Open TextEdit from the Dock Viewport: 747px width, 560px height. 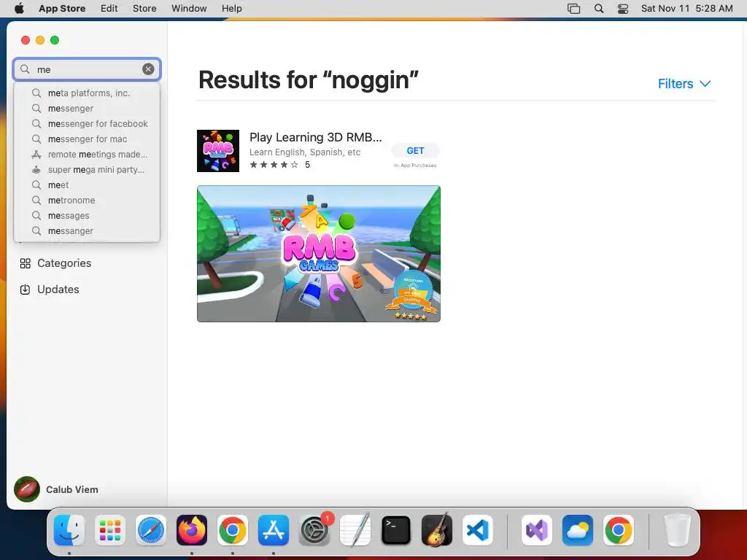point(355,530)
